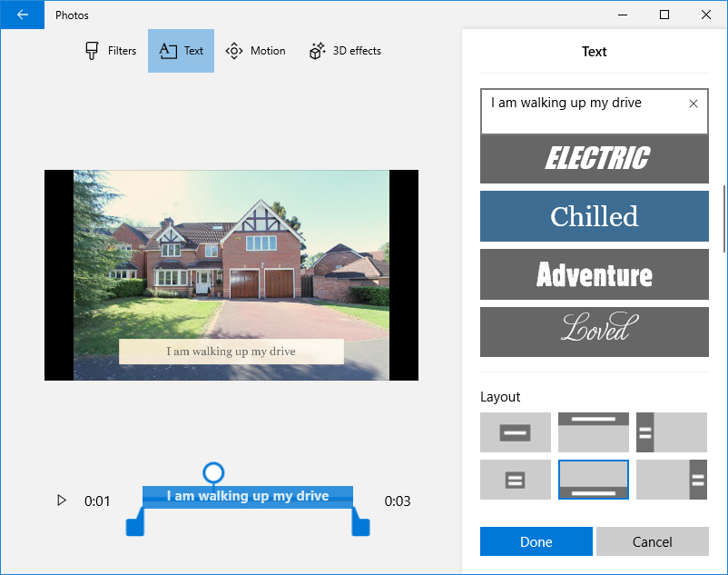Choose the Electric text style
Image resolution: width=728 pixels, height=575 pixels.
click(595, 159)
